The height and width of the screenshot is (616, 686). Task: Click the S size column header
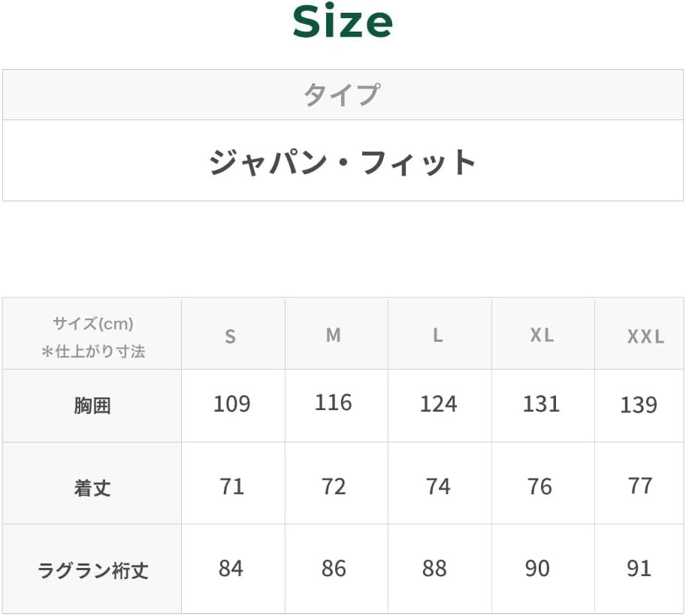pyautogui.click(x=231, y=336)
